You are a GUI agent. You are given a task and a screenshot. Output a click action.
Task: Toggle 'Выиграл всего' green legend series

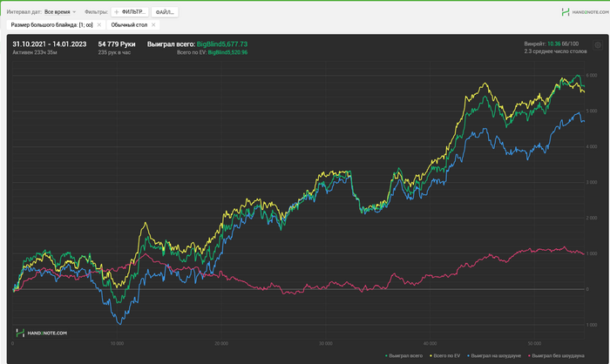[x=403, y=355]
